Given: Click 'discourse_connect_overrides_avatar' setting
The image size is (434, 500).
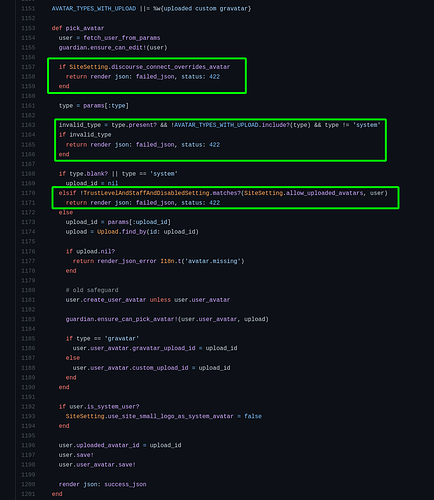Looking at the screenshot, I should [x=170, y=67].
